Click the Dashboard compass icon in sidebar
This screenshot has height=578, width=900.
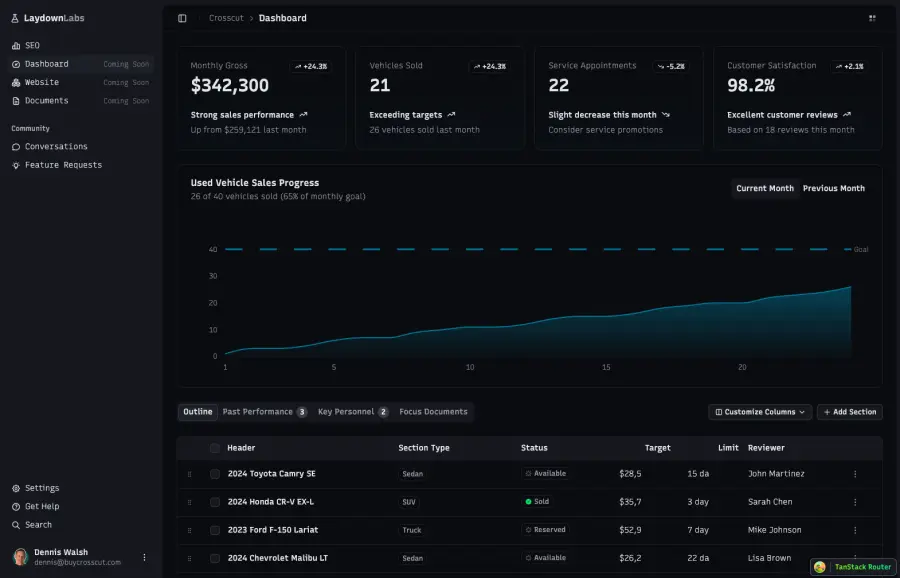point(15,64)
